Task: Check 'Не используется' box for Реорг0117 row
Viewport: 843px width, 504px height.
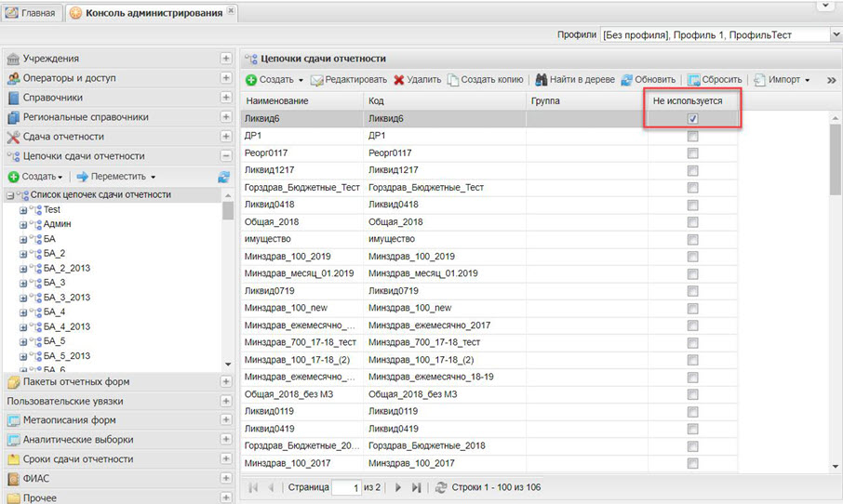Action: 691,153
